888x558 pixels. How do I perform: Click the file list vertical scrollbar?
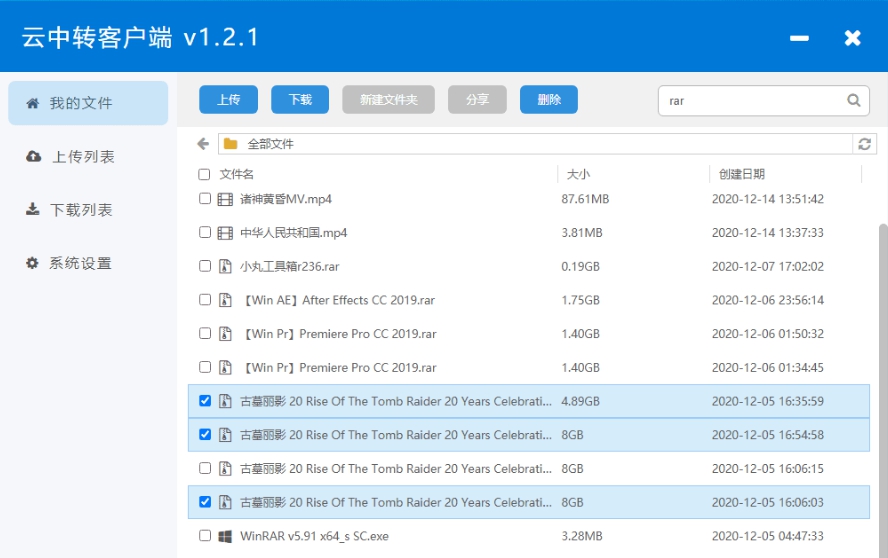point(883,391)
